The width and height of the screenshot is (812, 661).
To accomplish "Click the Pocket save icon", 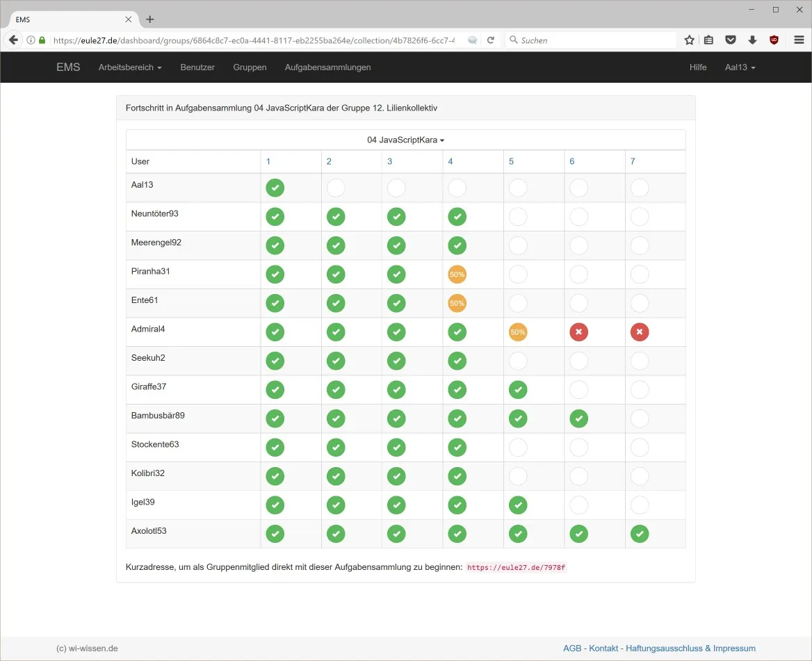I will click(x=731, y=40).
